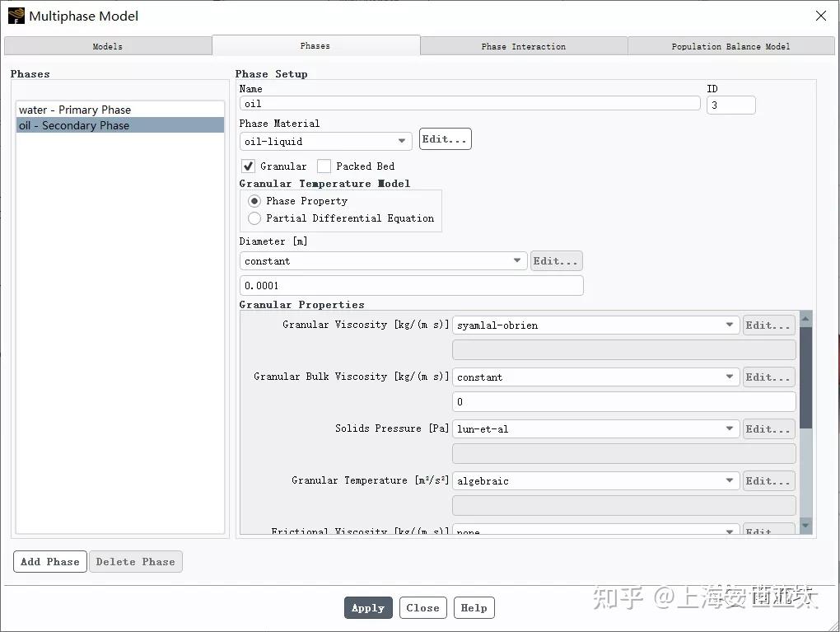This screenshot has height=632, width=840.
Task: Open the Population Balance Model tab
Action: 730,46
